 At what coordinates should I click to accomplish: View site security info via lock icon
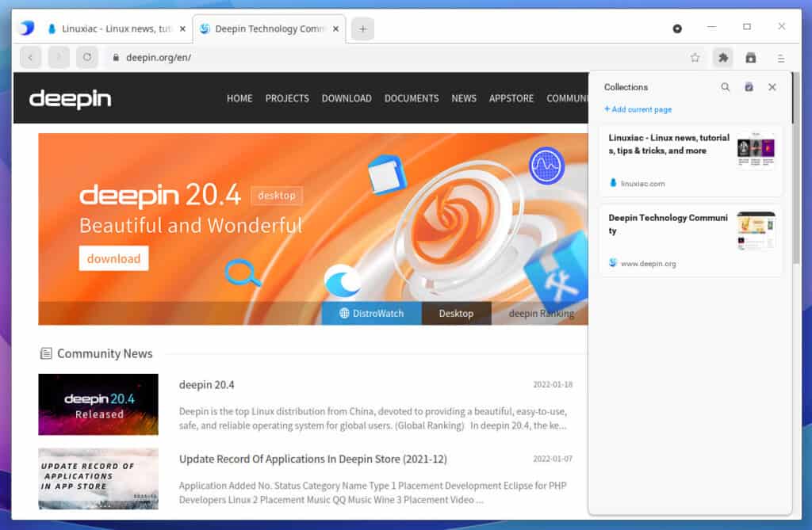[x=116, y=58]
